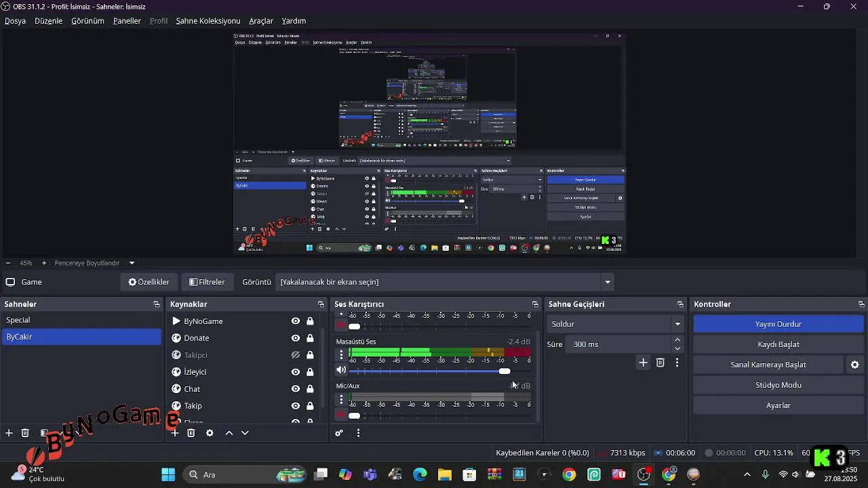Image resolution: width=868 pixels, height=488 pixels.
Task: Open the Sahne Koleksiyonu menu
Action: click(x=208, y=21)
